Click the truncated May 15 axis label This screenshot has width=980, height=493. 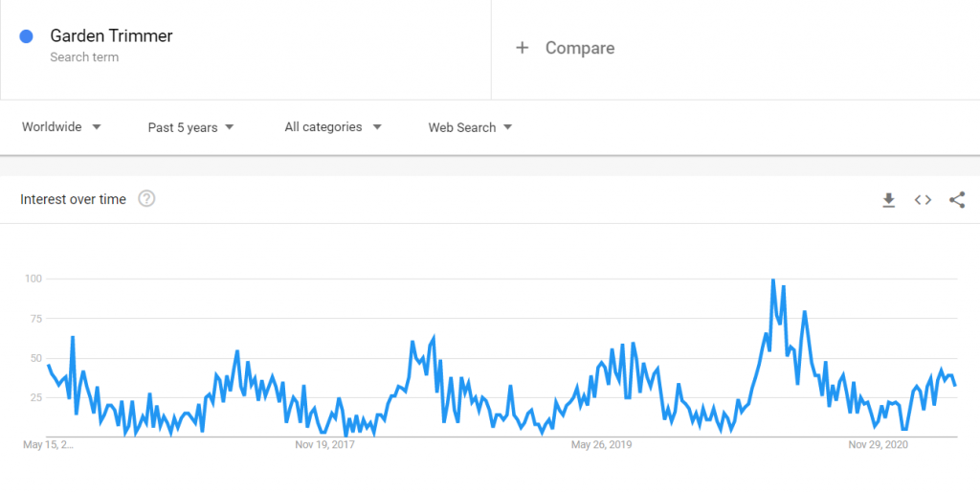48,445
